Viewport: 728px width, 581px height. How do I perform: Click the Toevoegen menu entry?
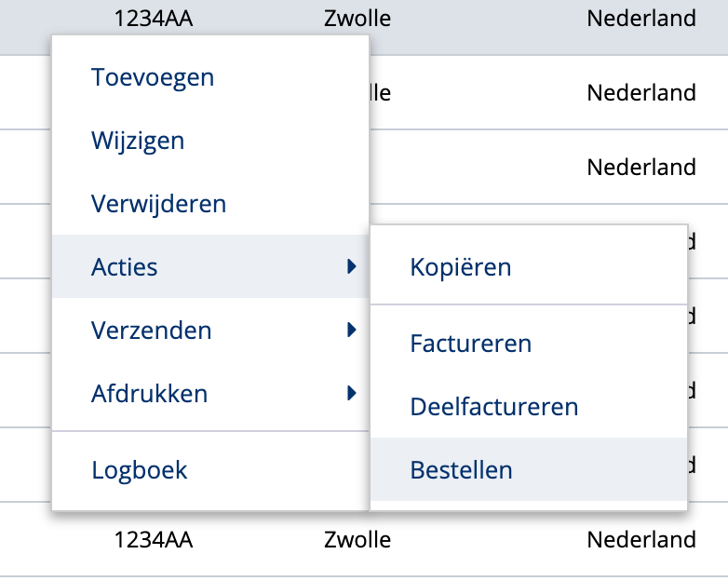point(153,77)
